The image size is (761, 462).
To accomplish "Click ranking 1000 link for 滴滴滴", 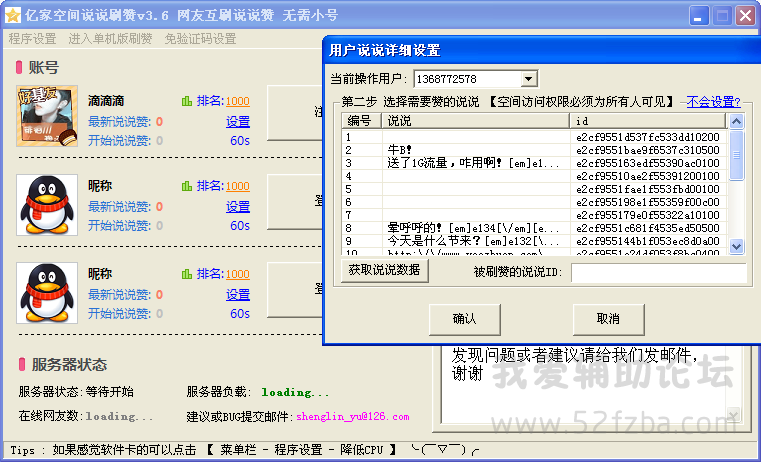I will pos(238,101).
